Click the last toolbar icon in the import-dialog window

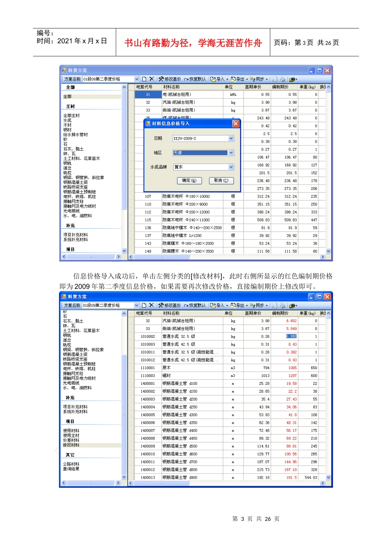coord(293,79)
